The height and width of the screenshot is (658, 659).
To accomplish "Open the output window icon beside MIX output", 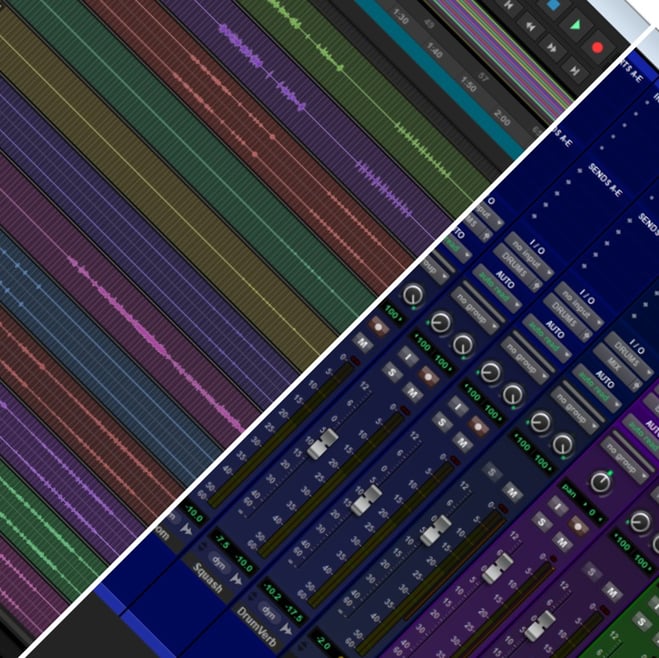I will point(636,385).
